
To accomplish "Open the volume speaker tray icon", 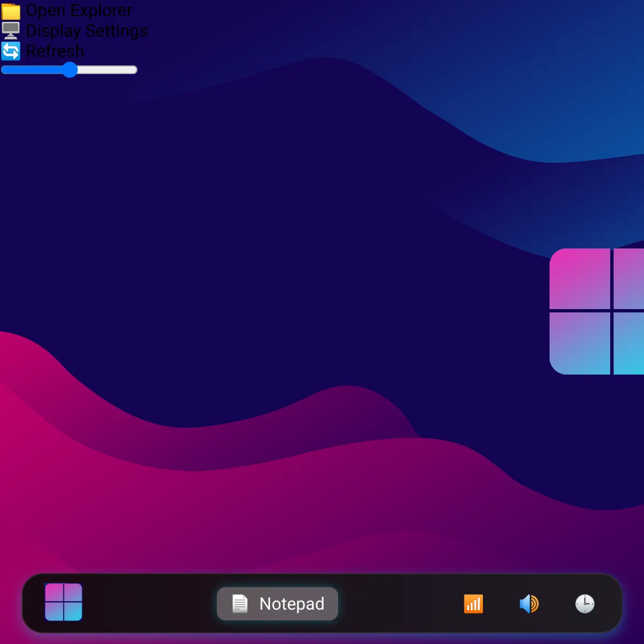I will [x=529, y=604].
